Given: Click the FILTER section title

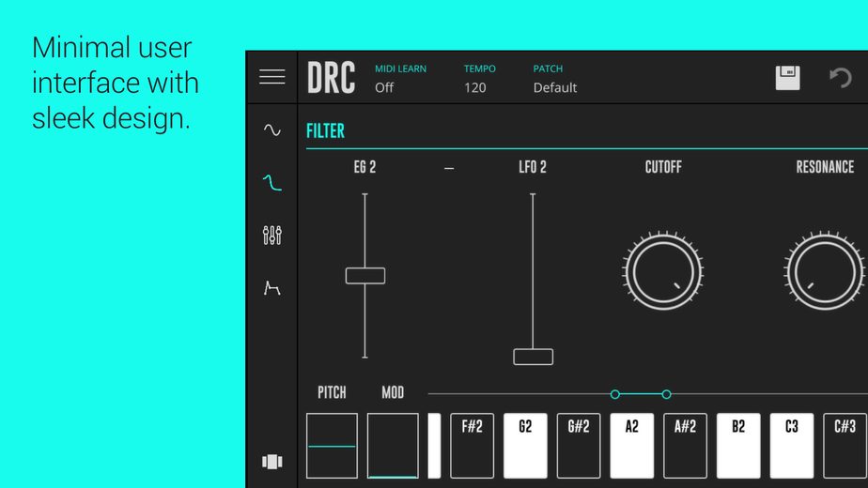Looking at the screenshot, I should pyautogui.click(x=325, y=131).
